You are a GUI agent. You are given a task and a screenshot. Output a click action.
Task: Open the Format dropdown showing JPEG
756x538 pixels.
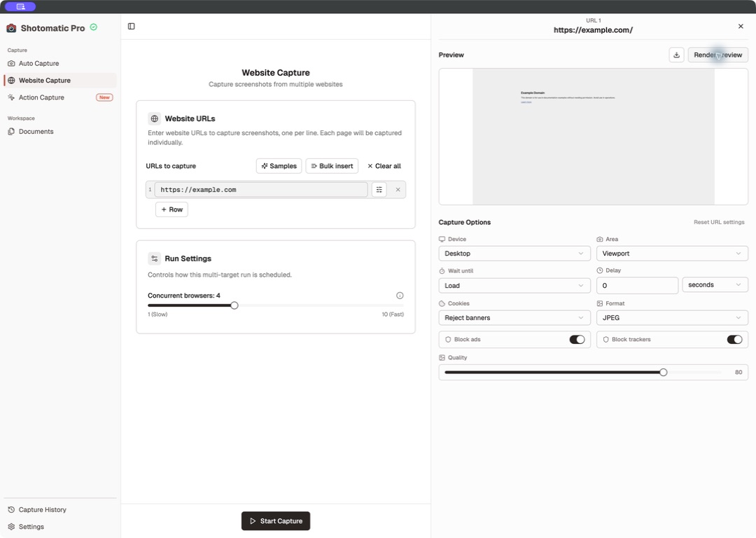[672, 317]
